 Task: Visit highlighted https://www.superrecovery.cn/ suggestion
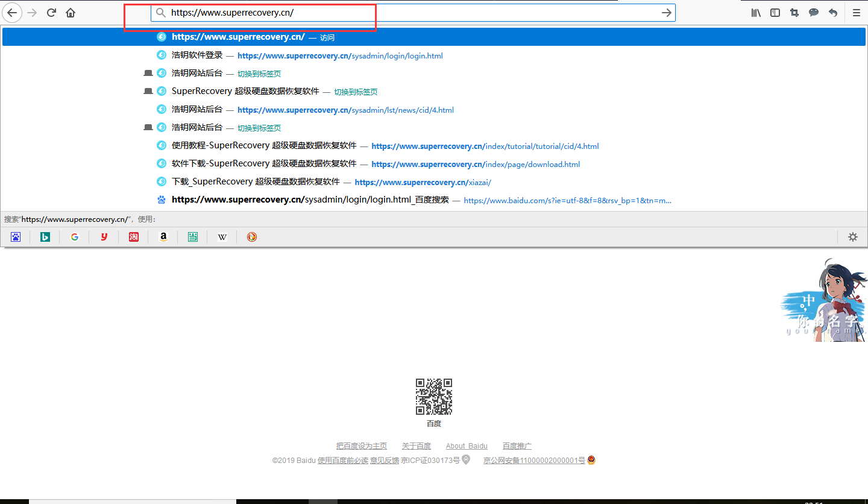click(x=434, y=37)
